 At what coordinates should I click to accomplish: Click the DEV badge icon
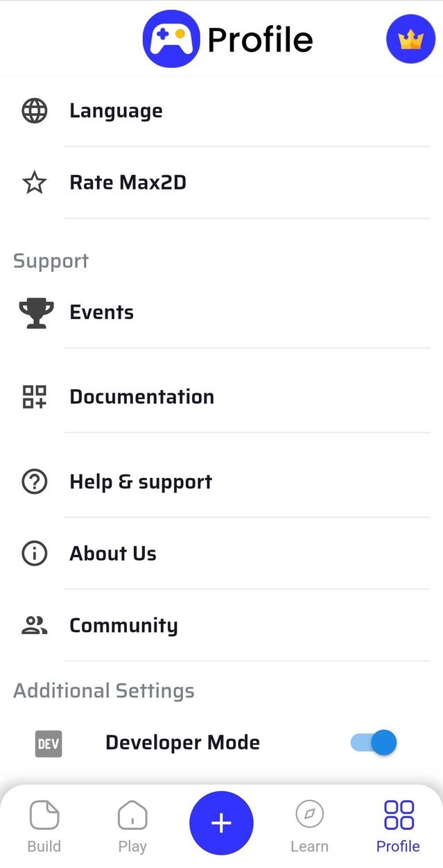(49, 744)
